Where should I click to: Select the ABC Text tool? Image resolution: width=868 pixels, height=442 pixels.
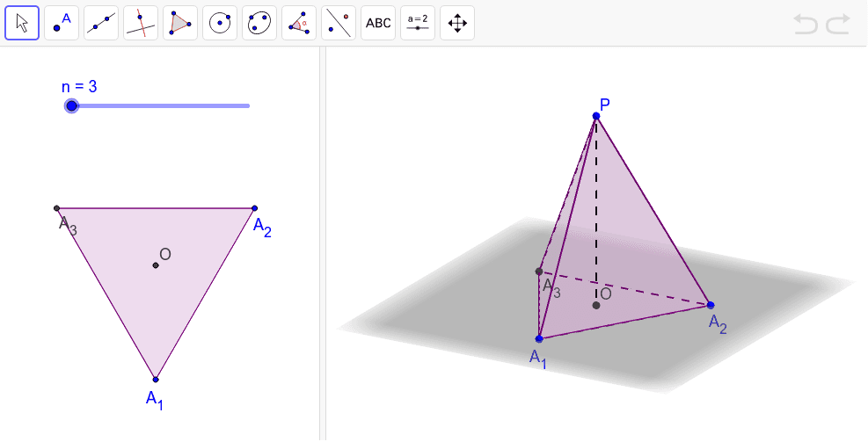click(x=378, y=23)
